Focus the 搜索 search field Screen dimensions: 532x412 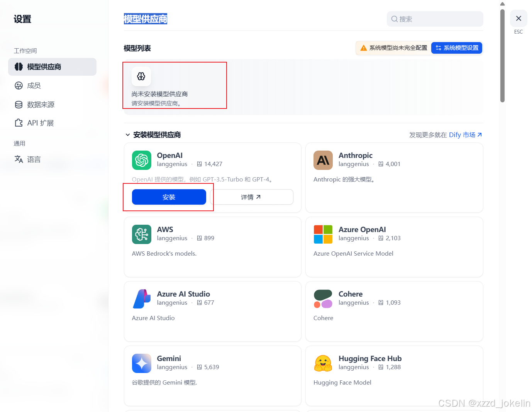coord(435,19)
